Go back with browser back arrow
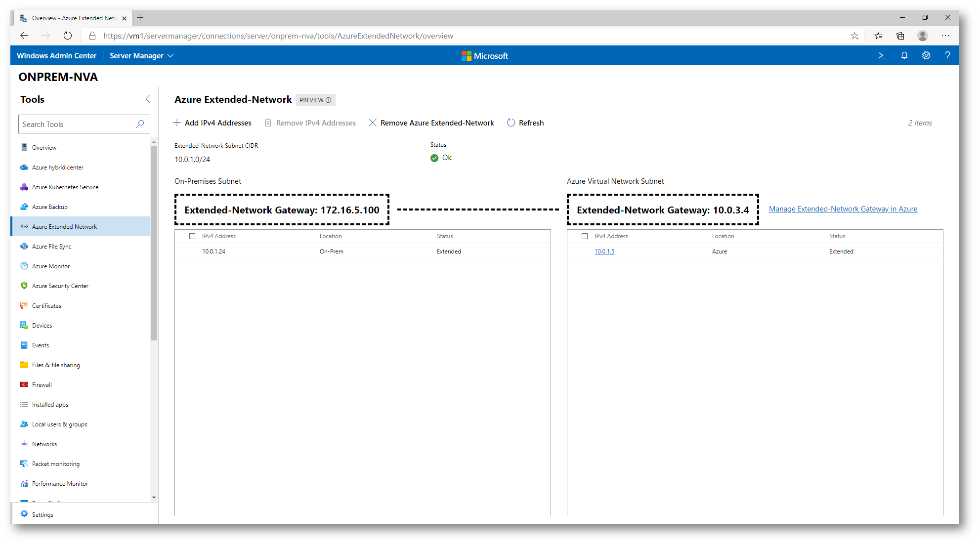Viewport: 980px width, 545px height. (24, 36)
